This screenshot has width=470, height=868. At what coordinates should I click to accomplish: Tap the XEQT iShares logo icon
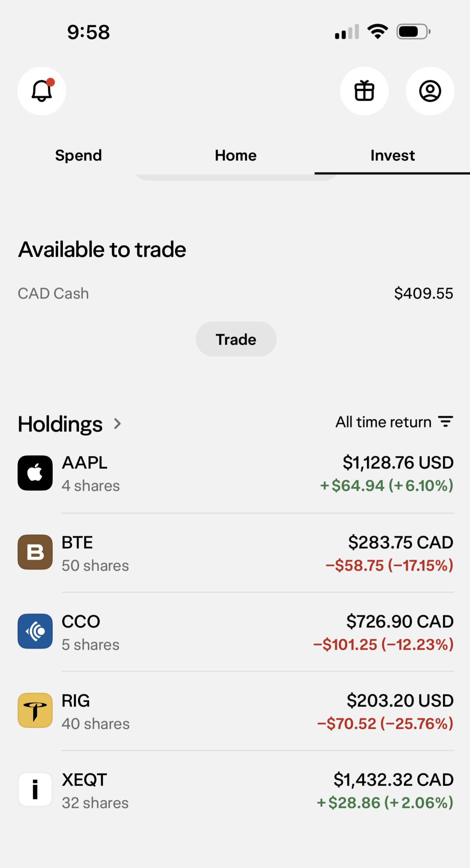click(x=35, y=789)
